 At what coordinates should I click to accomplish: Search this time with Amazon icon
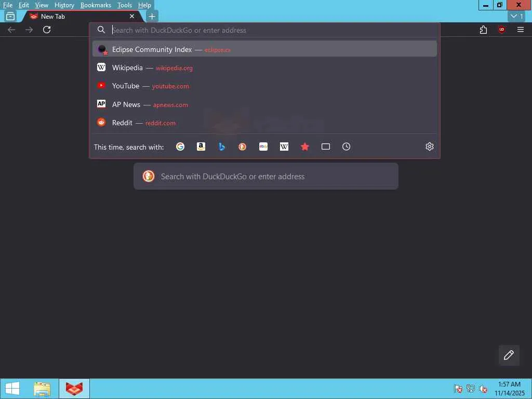click(x=201, y=147)
